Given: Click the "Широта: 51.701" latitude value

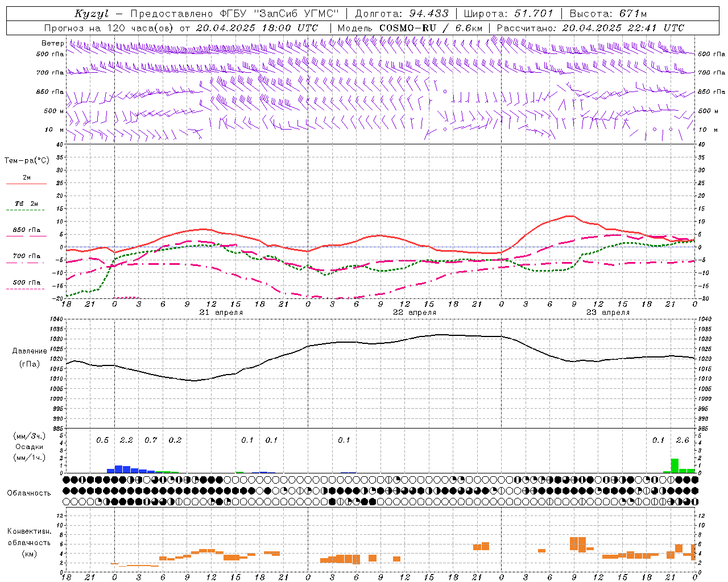Looking at the screenshot, I should (x=508, y=14).
